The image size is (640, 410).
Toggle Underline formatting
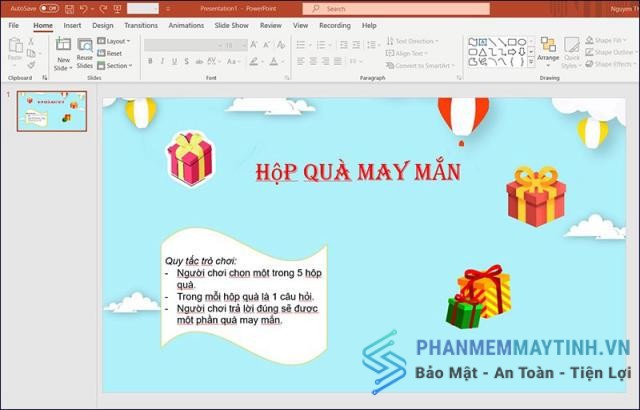coord(174,62)
